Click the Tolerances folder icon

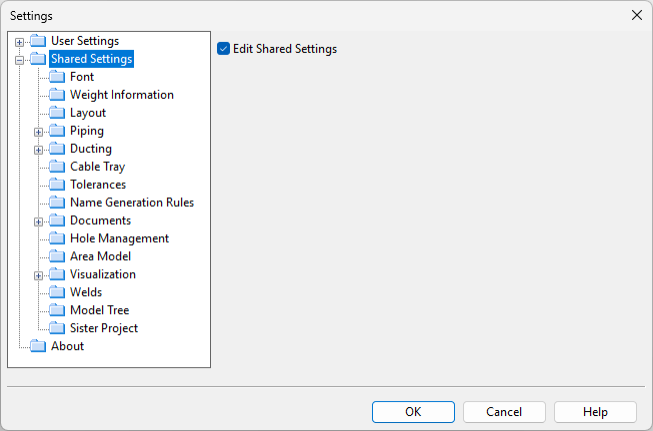57,185
